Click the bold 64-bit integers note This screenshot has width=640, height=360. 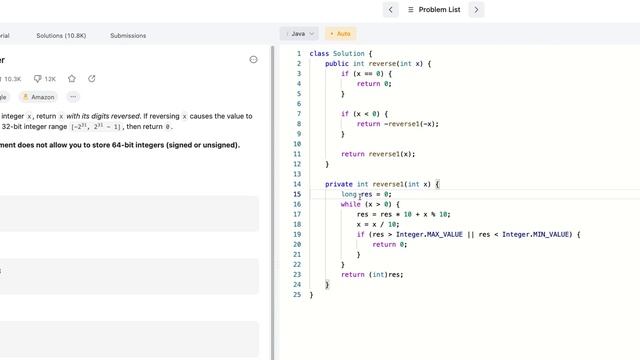click(x=120, y=145)
